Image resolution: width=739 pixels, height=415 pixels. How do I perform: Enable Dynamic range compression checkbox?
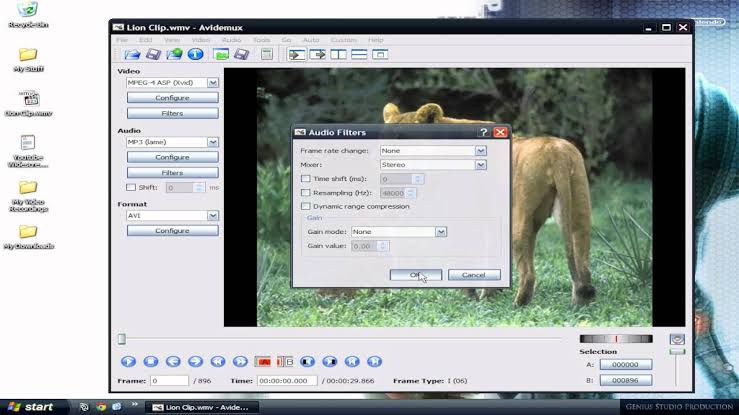pos(306,206)
